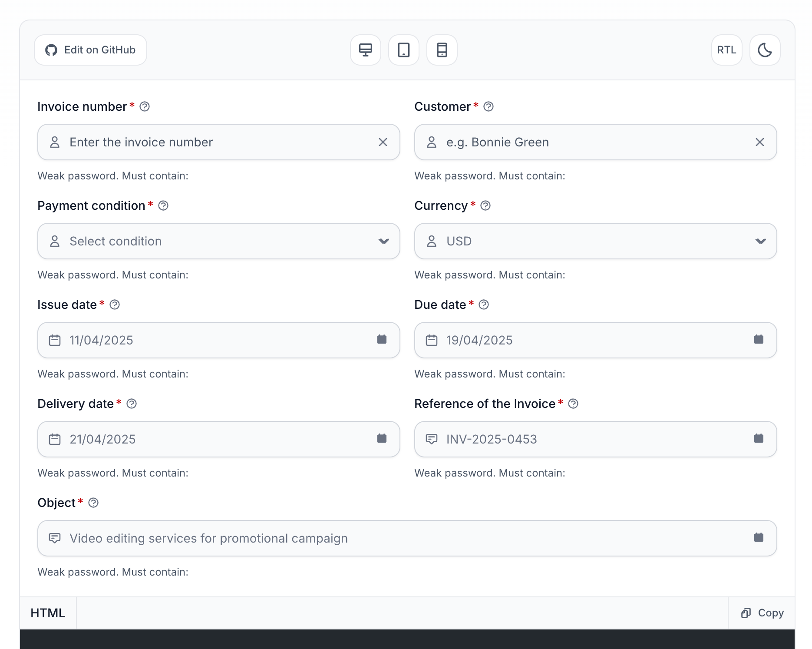Edit reference INV-2025-0453 field

(596, 439)
